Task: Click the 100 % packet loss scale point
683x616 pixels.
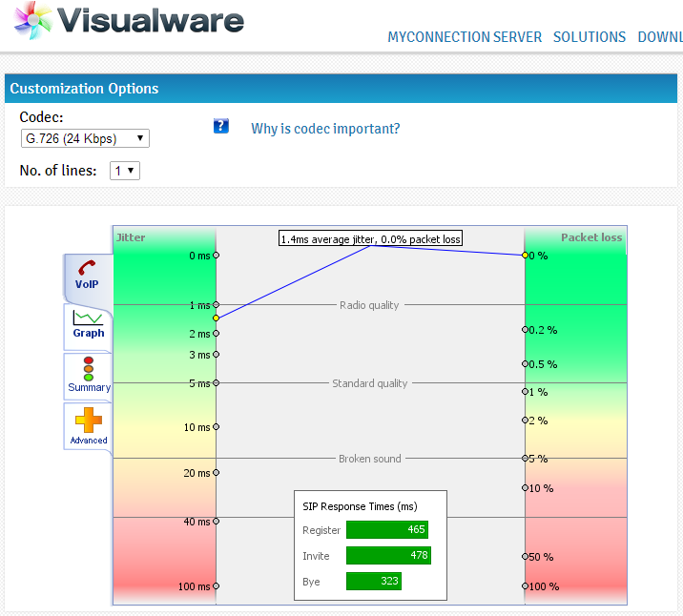Action: [x=525, y=585]
